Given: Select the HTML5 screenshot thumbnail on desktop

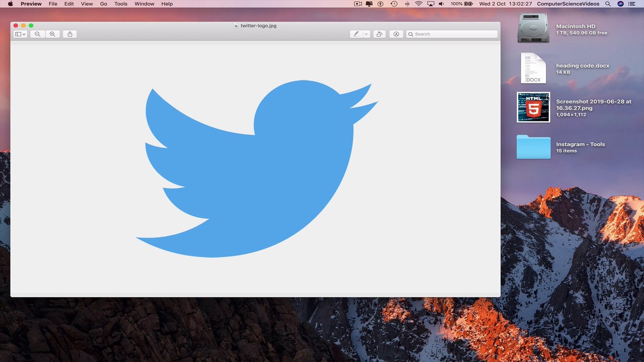Looking at the screenshot, I should (x=533, y=107).
